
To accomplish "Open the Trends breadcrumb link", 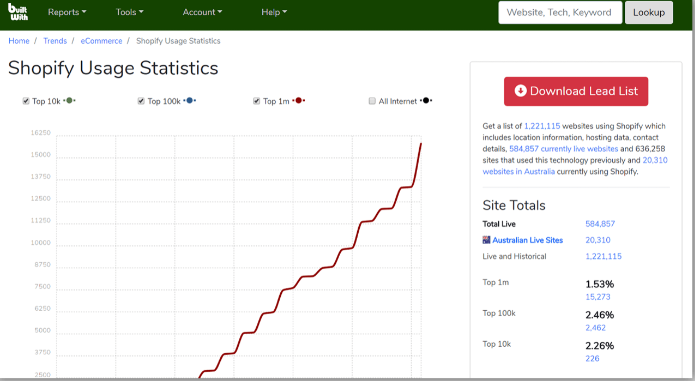I will pyautogui.click(x=55, y=41).
